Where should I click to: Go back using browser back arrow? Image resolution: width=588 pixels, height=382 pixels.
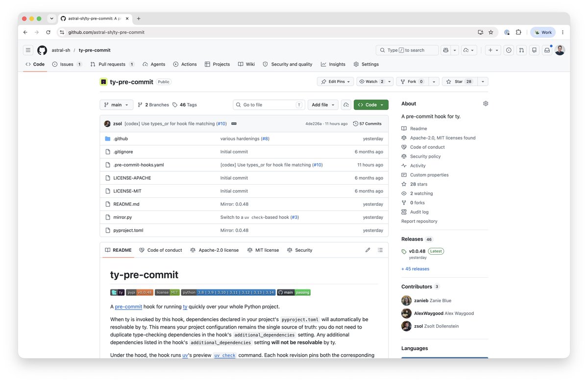(25, 32)
